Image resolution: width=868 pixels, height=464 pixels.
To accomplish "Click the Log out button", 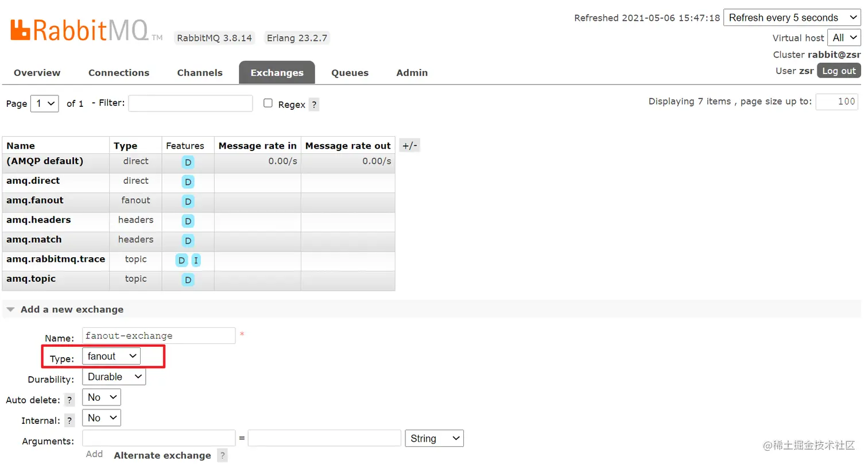I will click(839, 71).
